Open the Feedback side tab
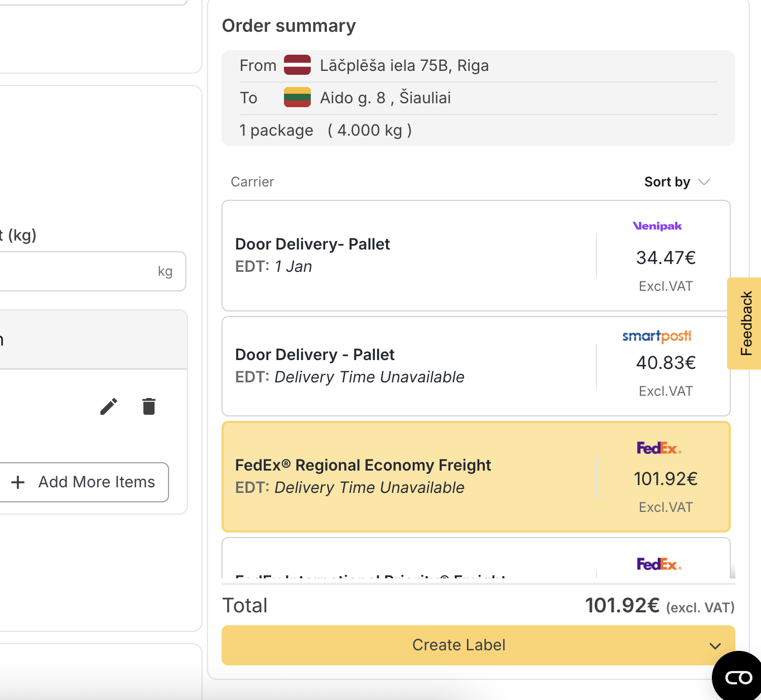 coord(745,323)
